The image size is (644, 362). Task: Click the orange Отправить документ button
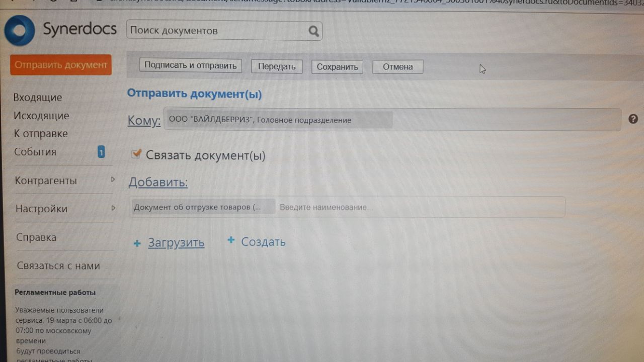click(61, 65)
